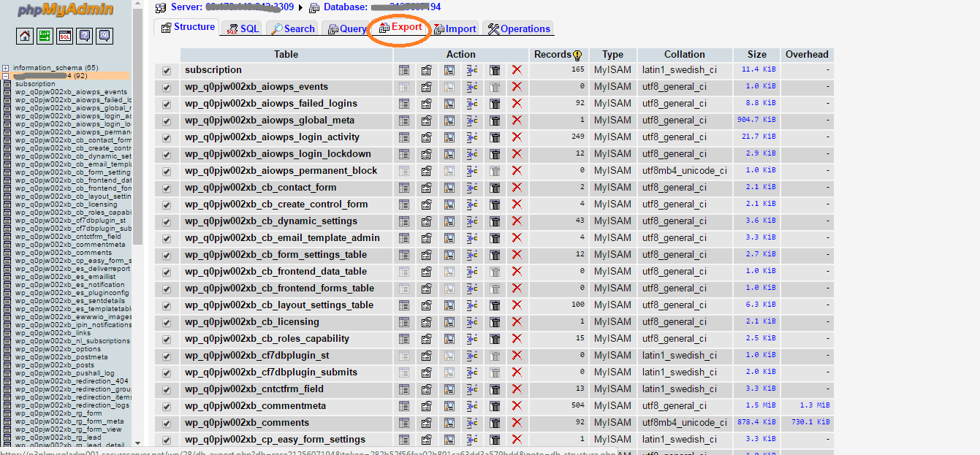
Task: Uncheck the subscription table checkbox
Action: (x=167, y=71)
